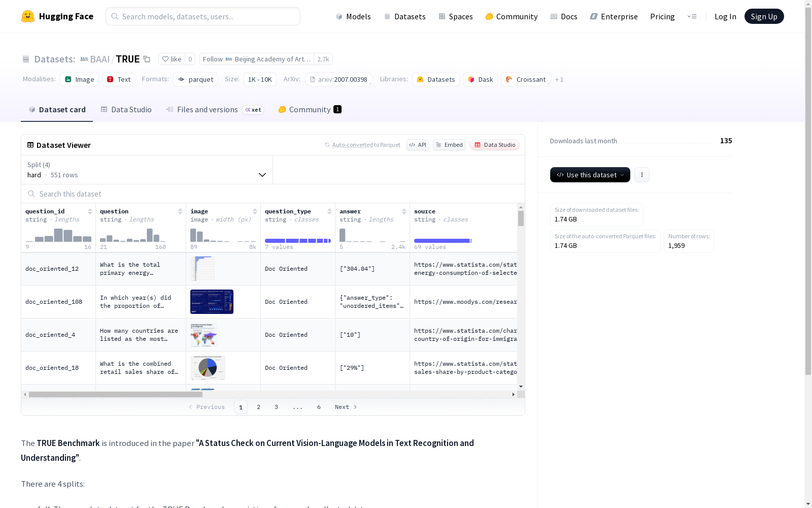Click the search magnifier in dataset search
812x508 pixels.
point(31,194)
